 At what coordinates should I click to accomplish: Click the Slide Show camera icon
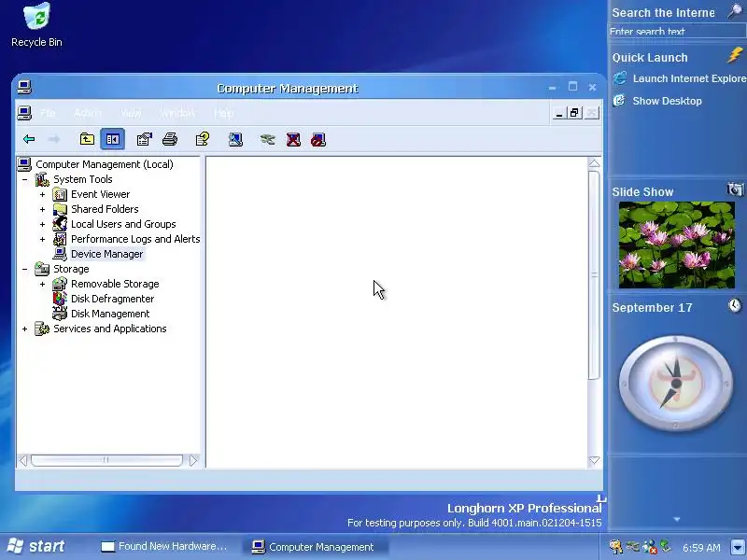735,189
